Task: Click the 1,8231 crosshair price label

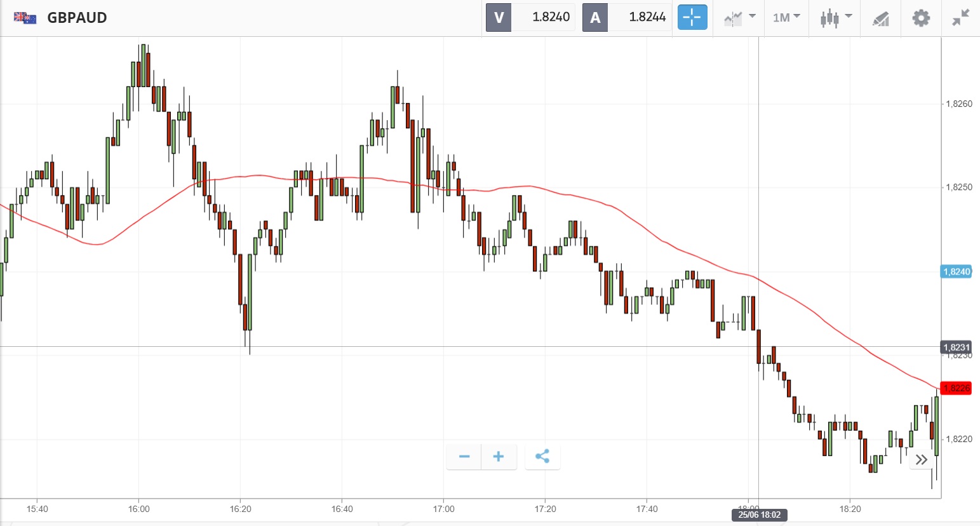Action: point(956,347)
